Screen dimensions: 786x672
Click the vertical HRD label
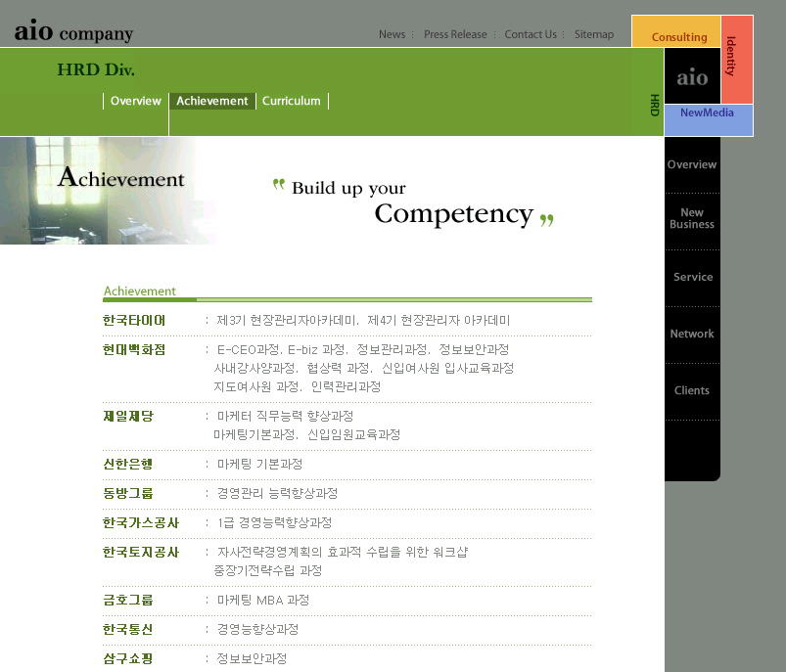pyautogui.click(x=654, y=105)
